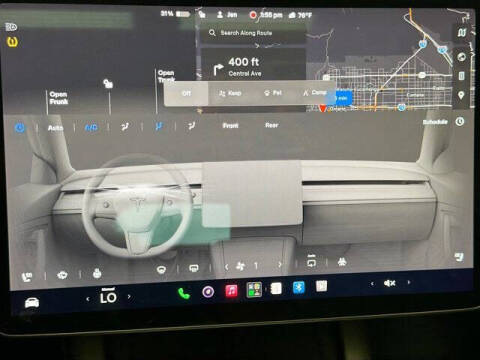This screenshot has height=360, width=480.
Task: Tap the 31% battery indicator
Action: (175, 14)
